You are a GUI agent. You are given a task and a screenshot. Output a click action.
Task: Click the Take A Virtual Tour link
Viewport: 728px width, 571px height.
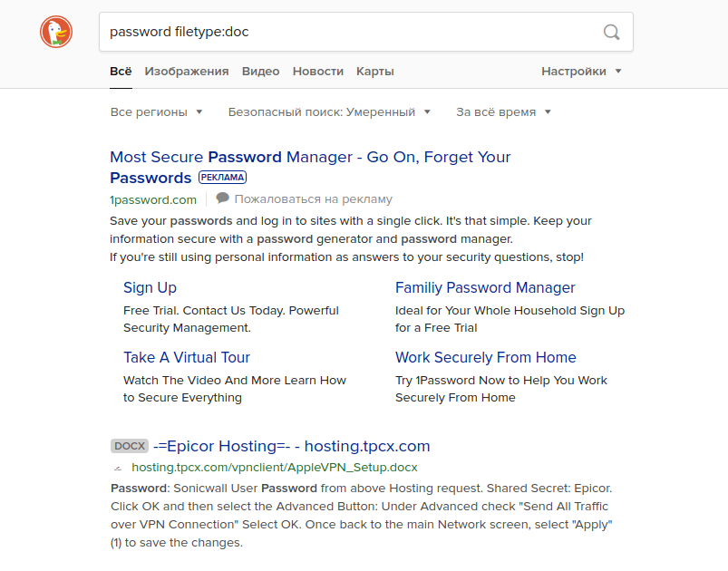tap(187, 358)
